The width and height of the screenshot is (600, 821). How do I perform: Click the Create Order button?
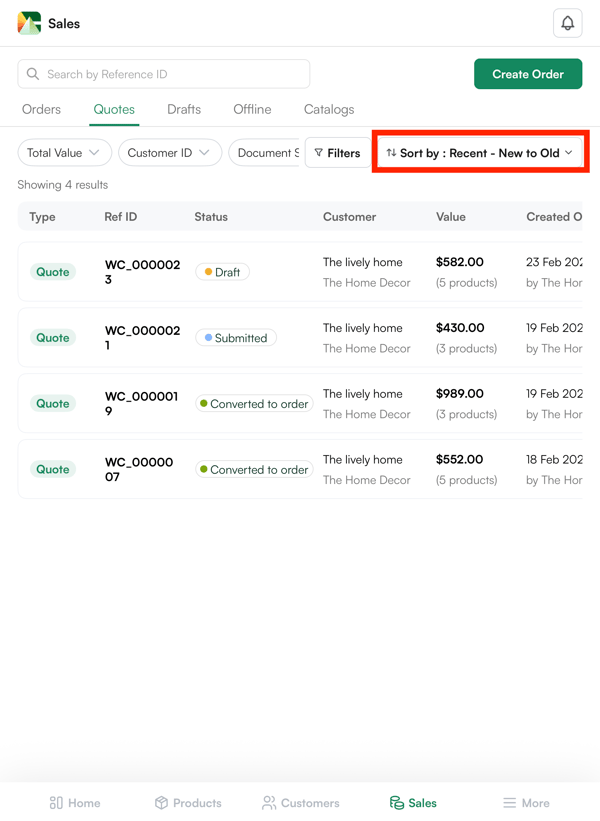[x=527, y=74]
